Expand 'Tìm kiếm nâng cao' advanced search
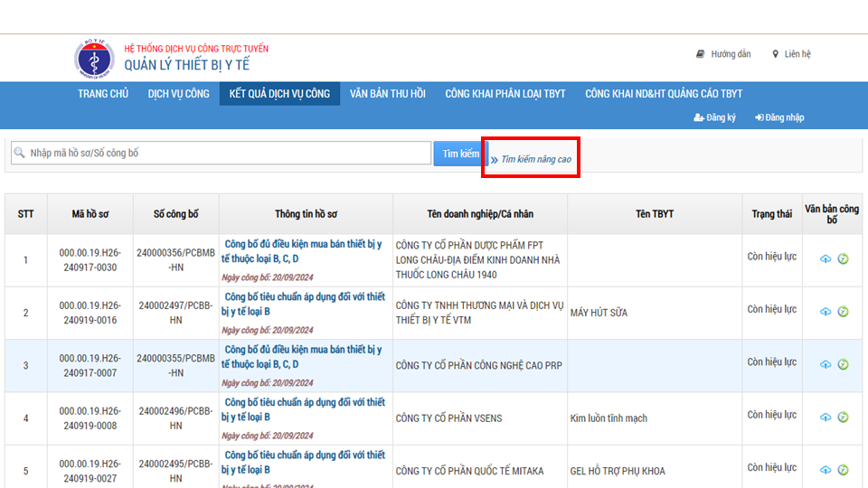This screenshot has height=488, width=868. (535, 159)
